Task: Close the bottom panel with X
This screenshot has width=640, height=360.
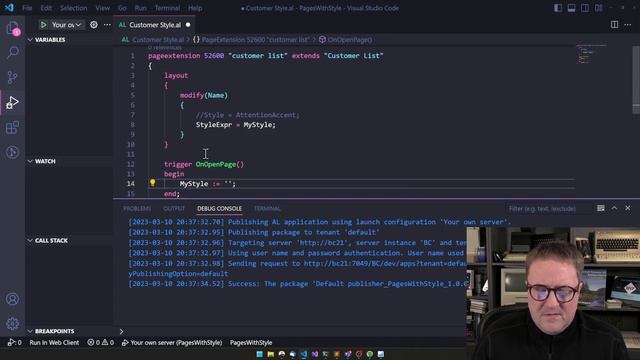Action: 627,208
